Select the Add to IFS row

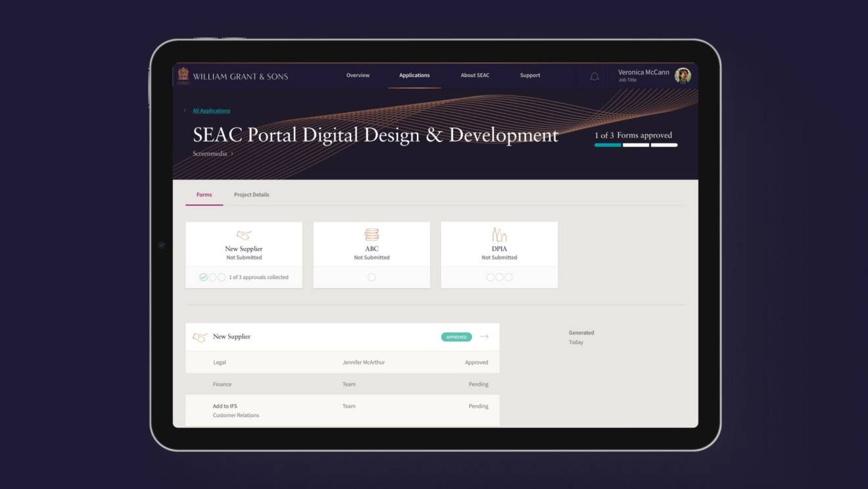pyautogui.click(x=343, y=411)
